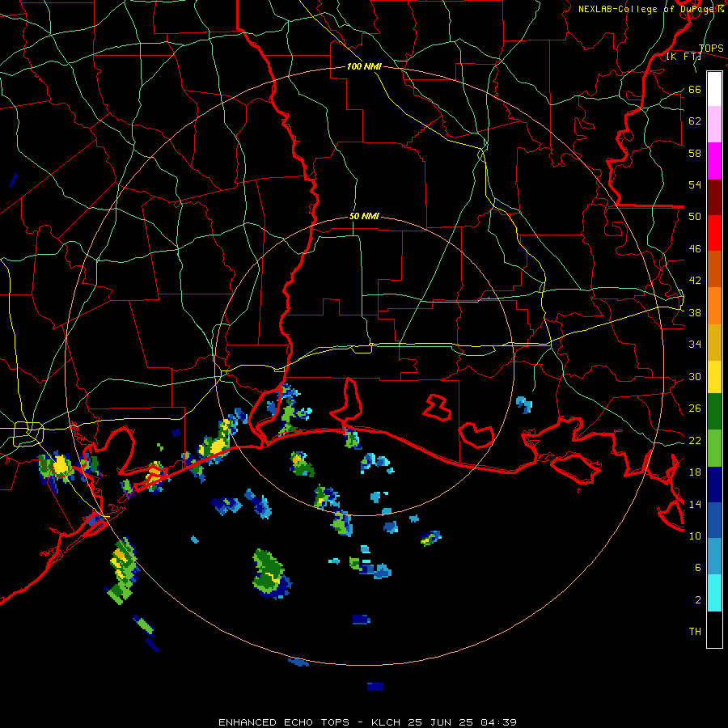Click the light pink legend swatch
This screenshot has width=728, height=728.
[x=714, y=125]
